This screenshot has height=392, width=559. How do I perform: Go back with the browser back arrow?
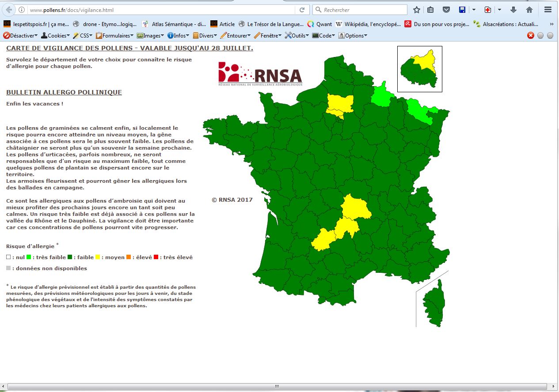point(9,10)
